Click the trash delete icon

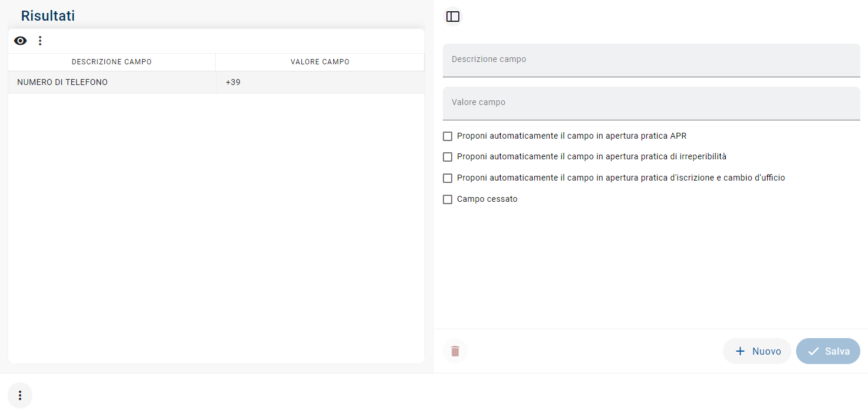455,351
